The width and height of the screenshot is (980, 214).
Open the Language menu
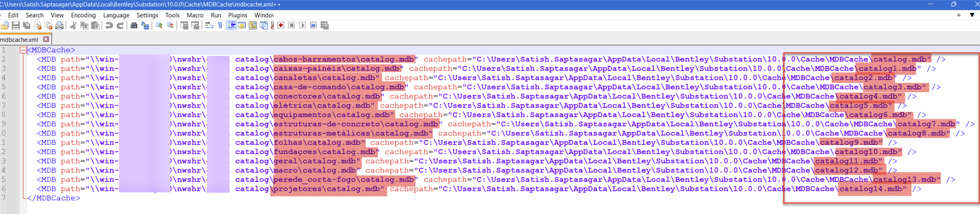coord(116,15)
